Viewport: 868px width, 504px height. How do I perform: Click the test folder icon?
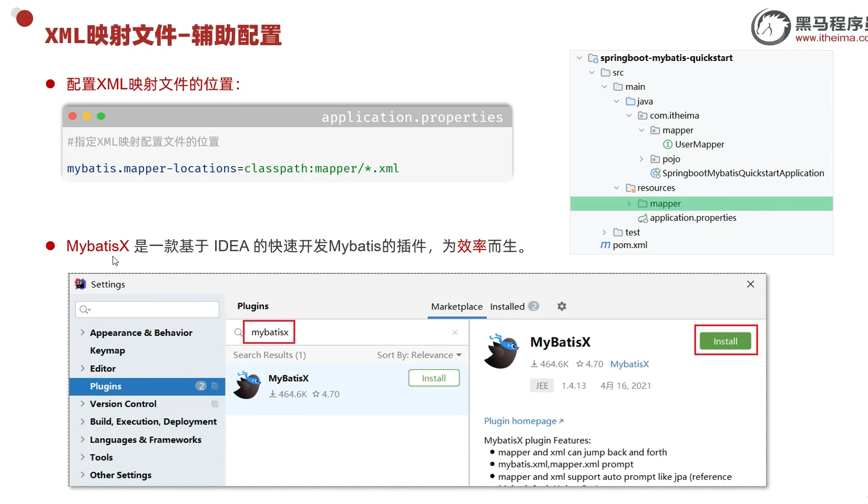[618, 232]
